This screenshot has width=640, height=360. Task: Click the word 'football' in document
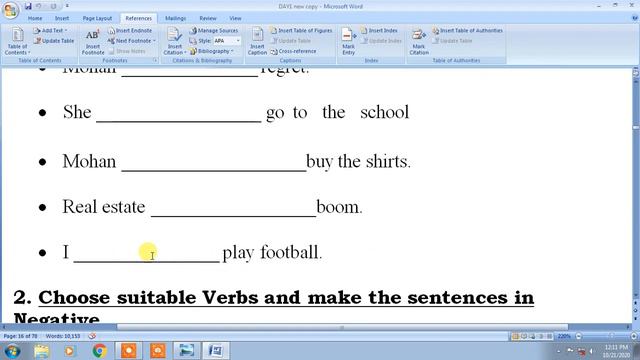tap(289, 252)
